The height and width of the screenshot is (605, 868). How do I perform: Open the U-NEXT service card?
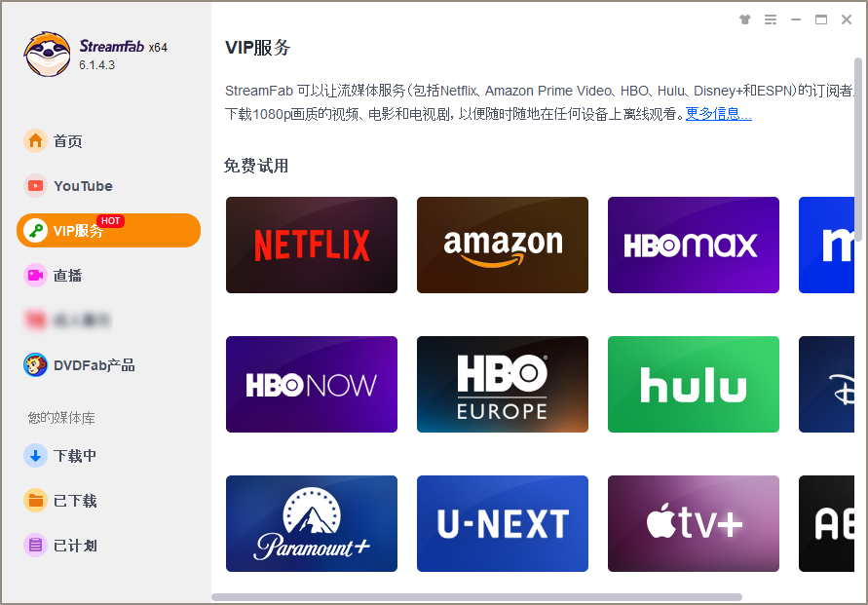[503, 523]
